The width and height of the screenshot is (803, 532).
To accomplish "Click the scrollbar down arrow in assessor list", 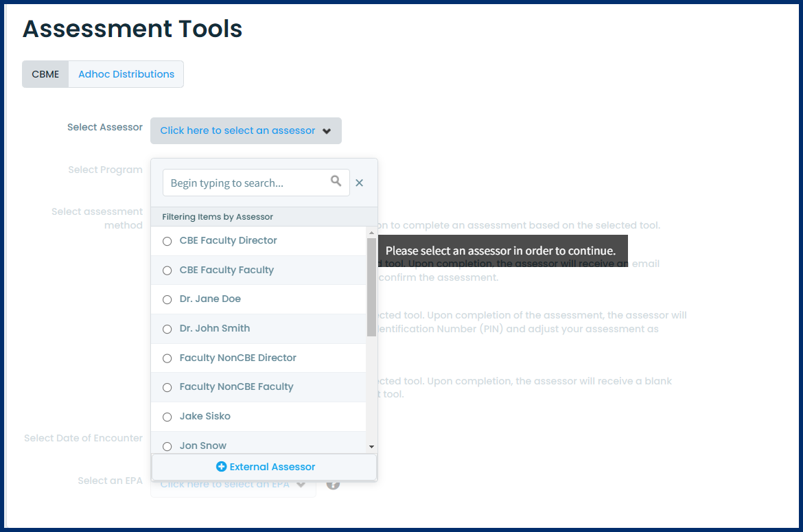I will (371, 446).
